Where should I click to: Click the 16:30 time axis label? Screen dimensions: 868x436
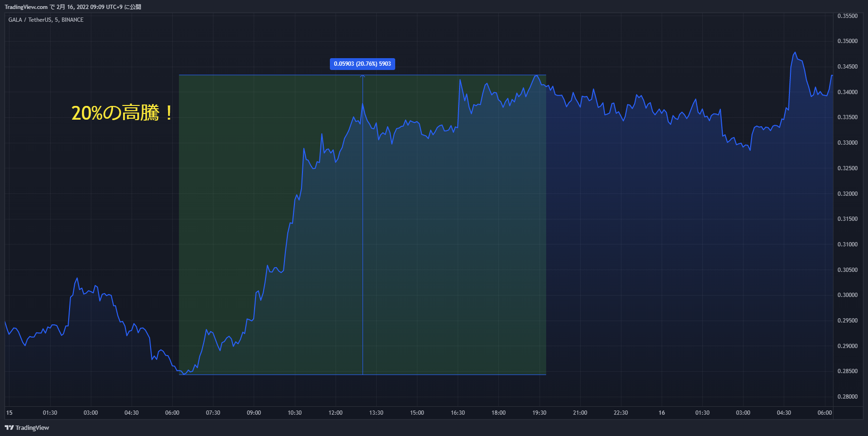pos(458,413)
